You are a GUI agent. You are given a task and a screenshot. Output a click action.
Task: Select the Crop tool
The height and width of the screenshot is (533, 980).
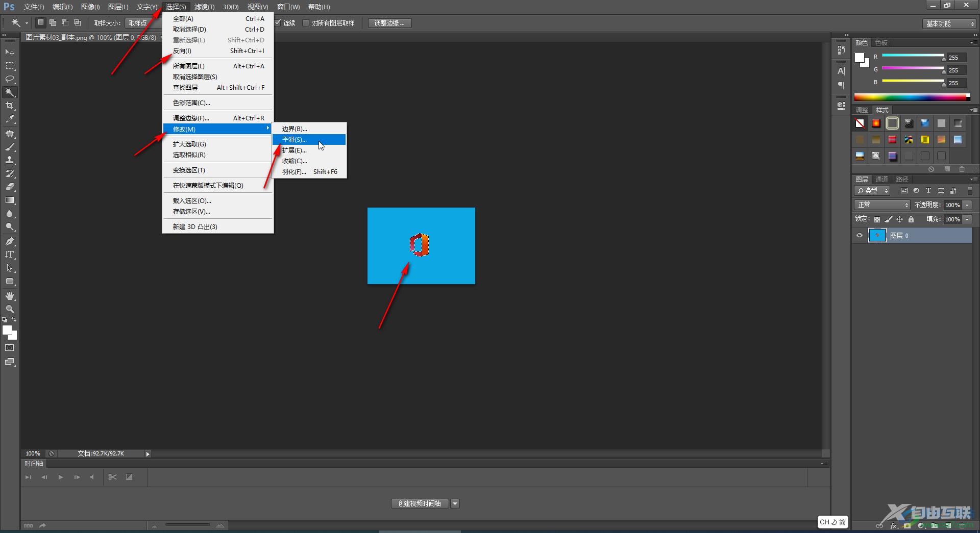10,106
